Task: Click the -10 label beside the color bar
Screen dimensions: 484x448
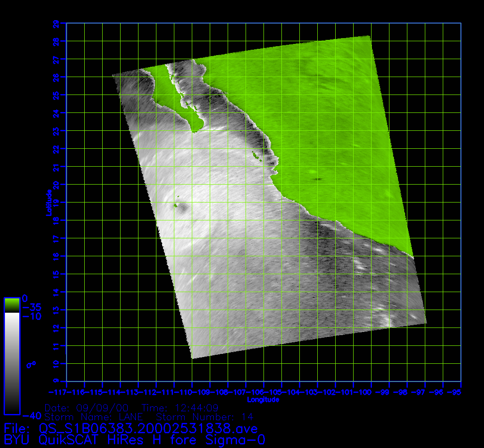Action: pyautogui.click(x=32, y=317)
